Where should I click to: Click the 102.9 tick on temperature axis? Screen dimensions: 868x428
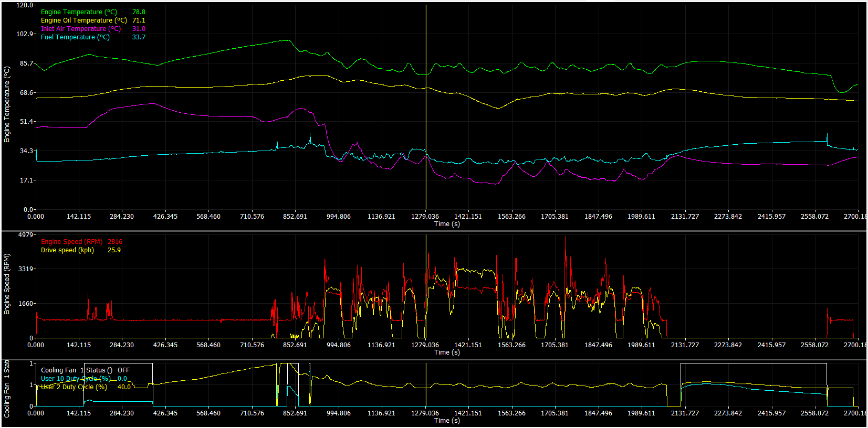[x=24, y=34]
